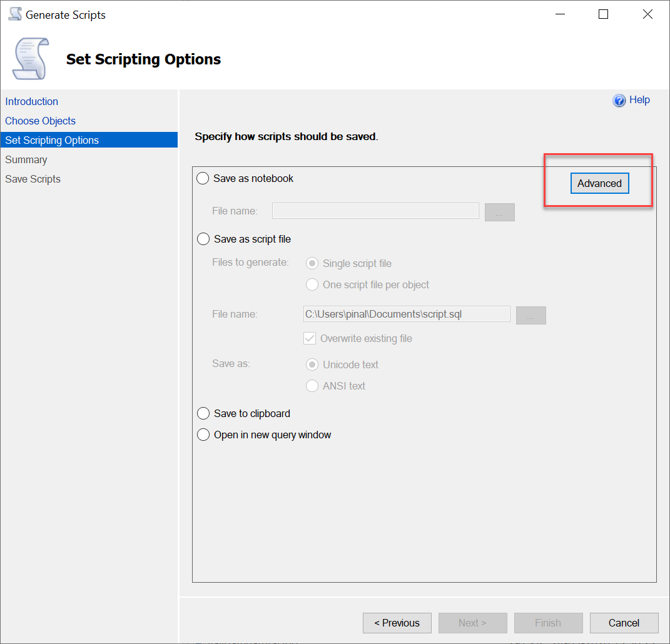The image size is (670, 644).
Task: Close the Generate Scripts window
Action: point(647,14)
